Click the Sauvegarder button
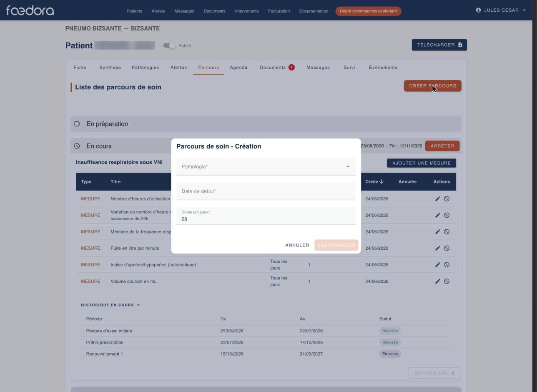Viewport: 537px width, 392px height. 336,245
